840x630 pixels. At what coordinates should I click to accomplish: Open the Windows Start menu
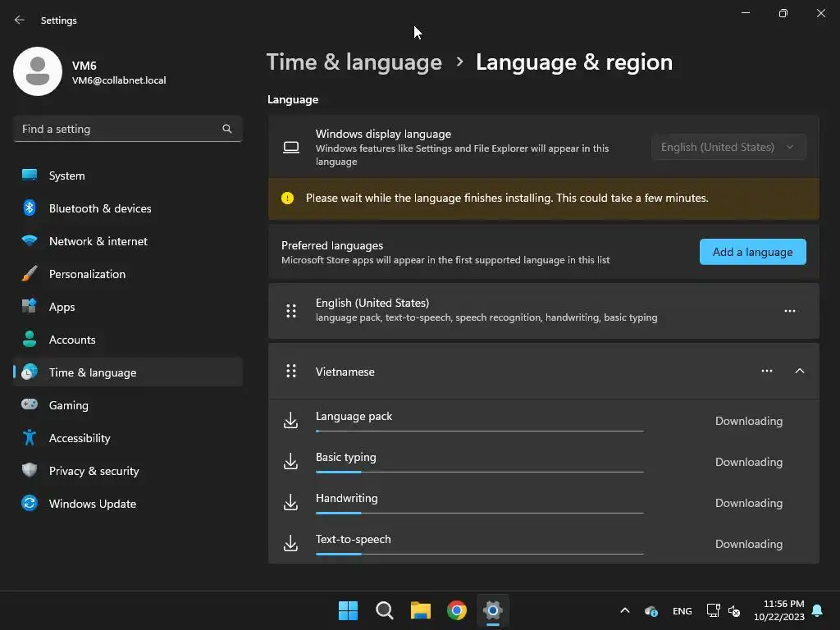pos(348,610)
